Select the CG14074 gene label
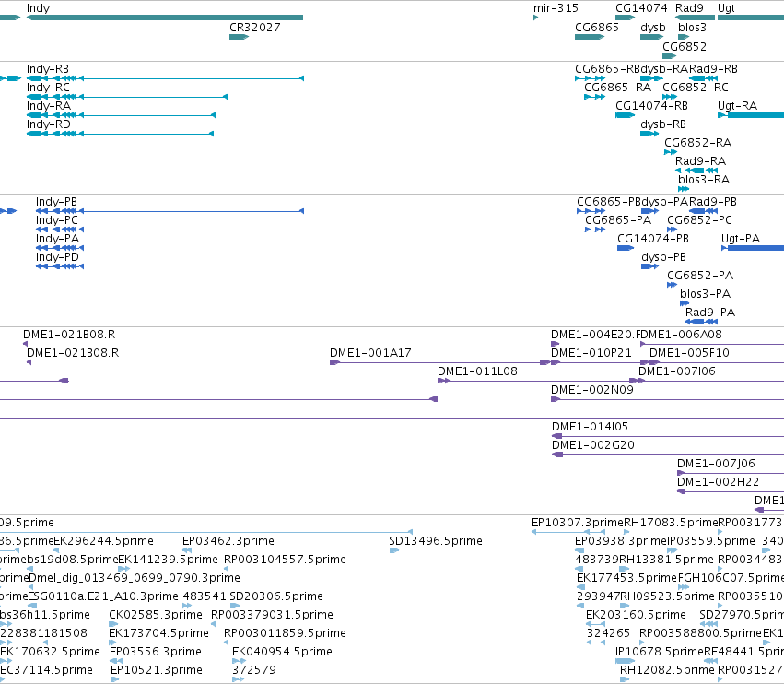The image size is (784, 684). point(641,8)
